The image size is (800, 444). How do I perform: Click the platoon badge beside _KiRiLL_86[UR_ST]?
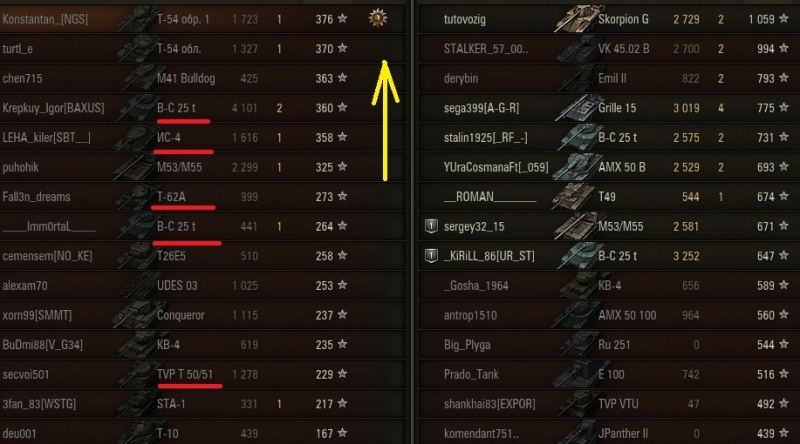(x=432, y=256)
